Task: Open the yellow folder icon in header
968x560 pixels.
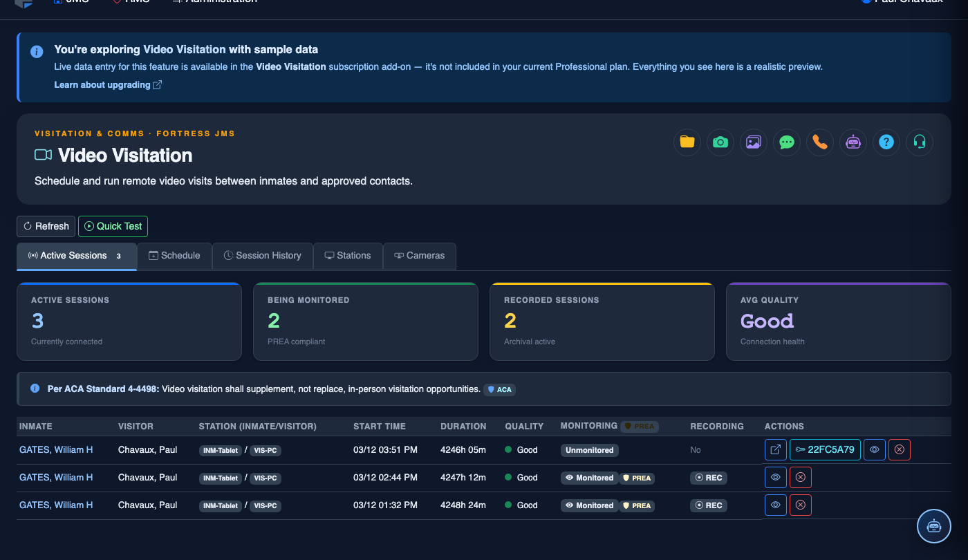Action: click(x=687, y=142)
